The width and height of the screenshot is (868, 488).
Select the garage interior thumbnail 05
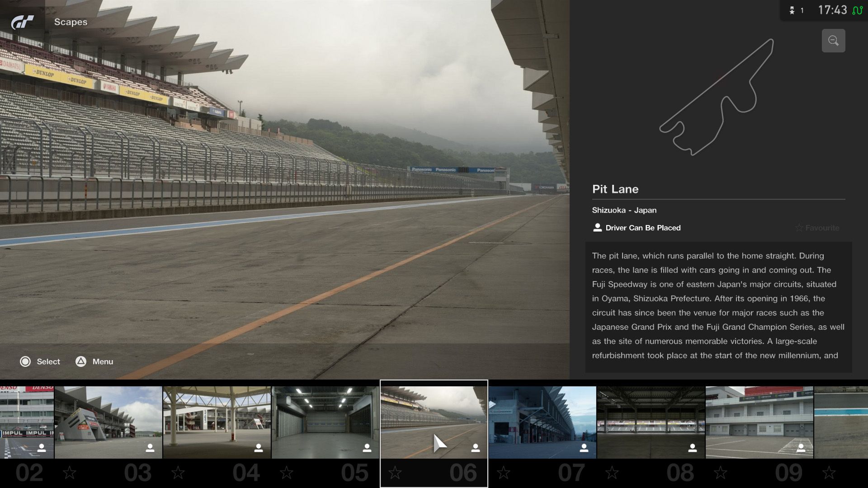[x=325, y=422]
